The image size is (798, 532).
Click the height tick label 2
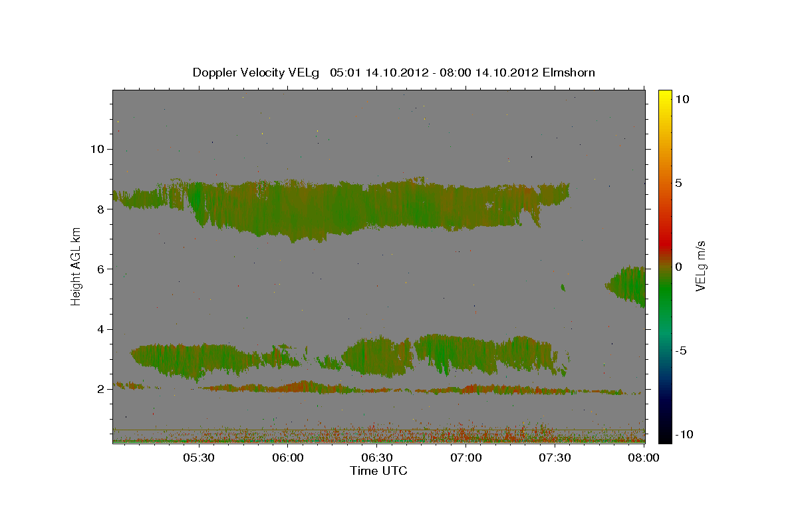tap(101, 389)
